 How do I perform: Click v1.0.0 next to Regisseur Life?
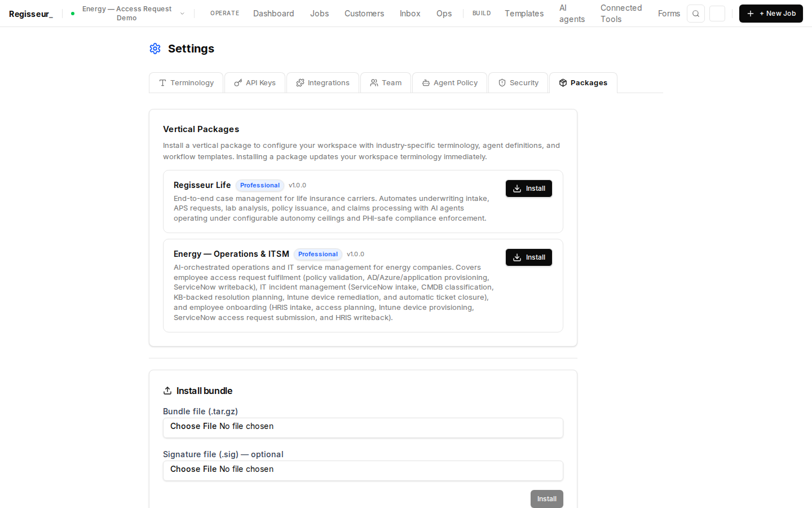(x=297, y=185)
